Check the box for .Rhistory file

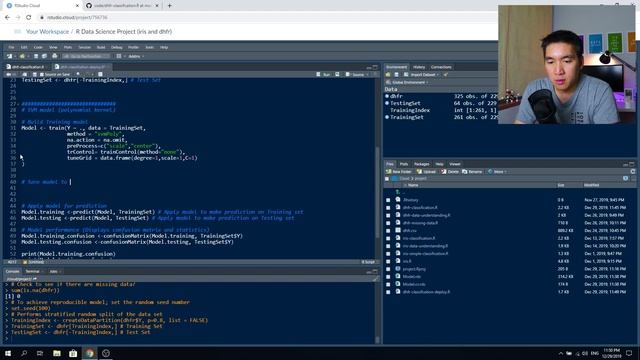388,200
